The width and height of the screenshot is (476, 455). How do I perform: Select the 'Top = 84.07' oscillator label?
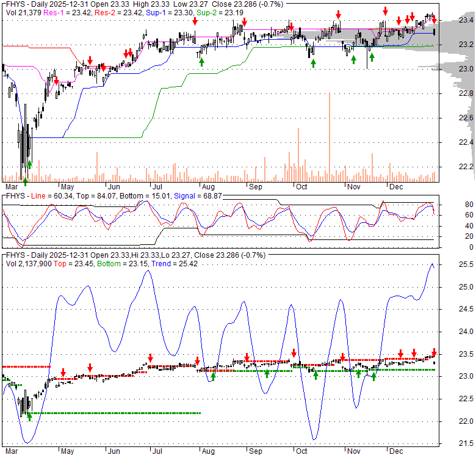pos(96,196)
